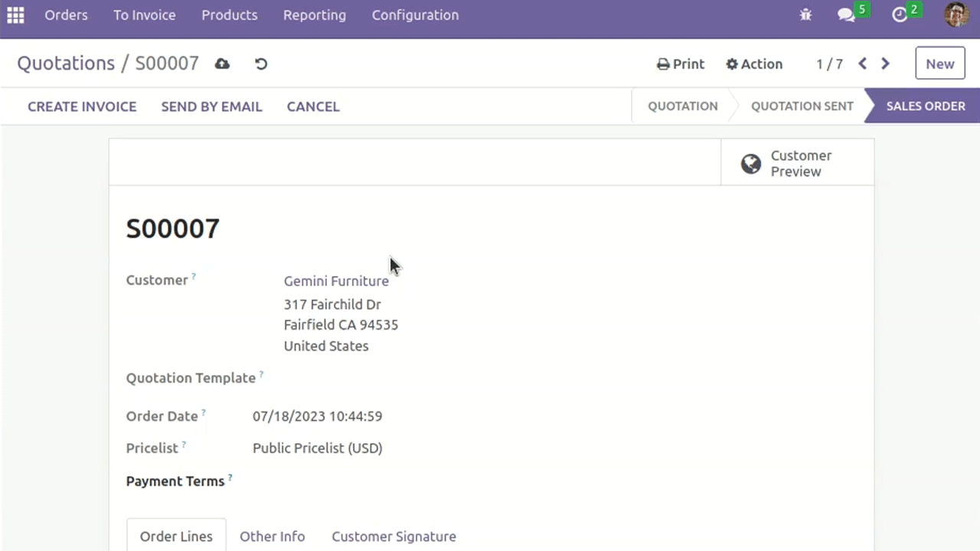980x551 pixels.
Task: Go to the next record arrow
Action: [x=885, y=64]
